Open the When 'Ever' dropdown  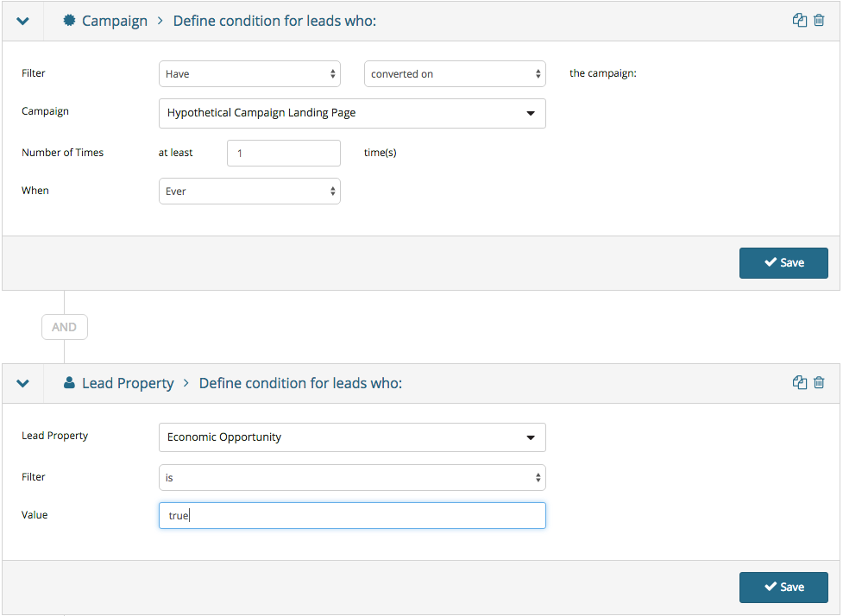[x=249, y=191]
